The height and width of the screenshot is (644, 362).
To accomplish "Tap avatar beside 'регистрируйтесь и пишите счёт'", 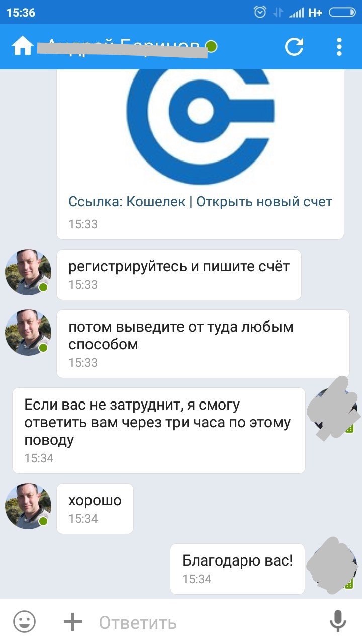I will (x=28, y=272).
